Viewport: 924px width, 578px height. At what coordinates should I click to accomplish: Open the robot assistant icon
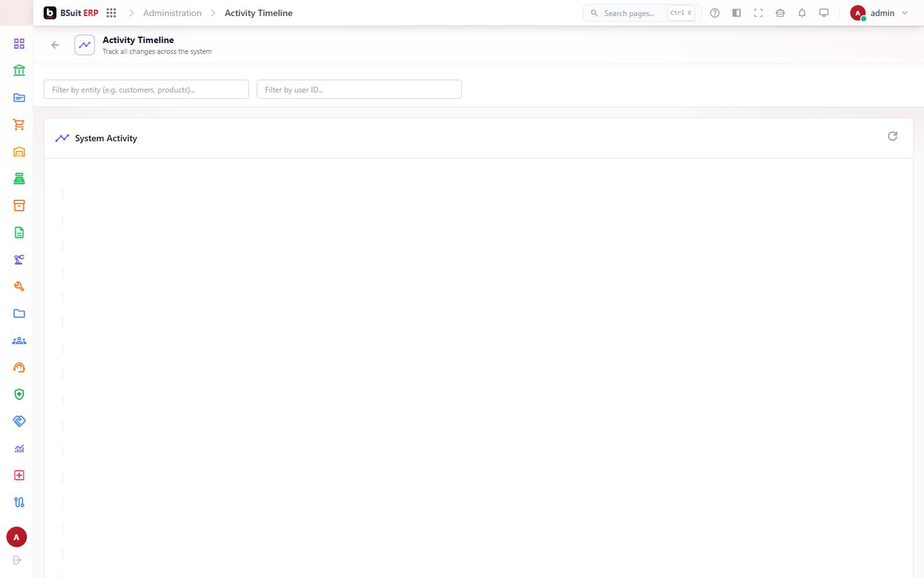tap(780, 13)
